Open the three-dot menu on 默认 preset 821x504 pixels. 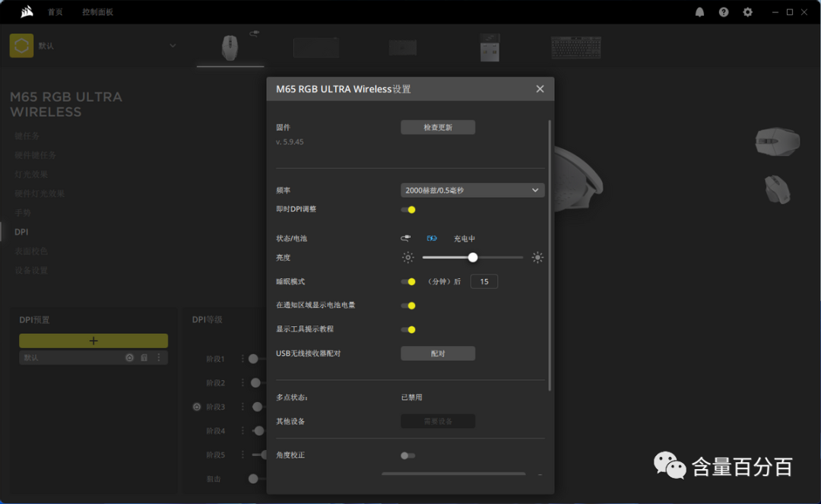(x=159, y=358)
